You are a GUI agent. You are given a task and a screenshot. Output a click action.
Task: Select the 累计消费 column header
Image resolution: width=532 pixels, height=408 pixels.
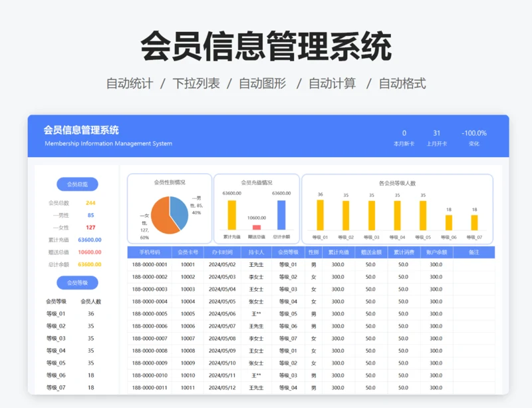[x=404, y=252]
